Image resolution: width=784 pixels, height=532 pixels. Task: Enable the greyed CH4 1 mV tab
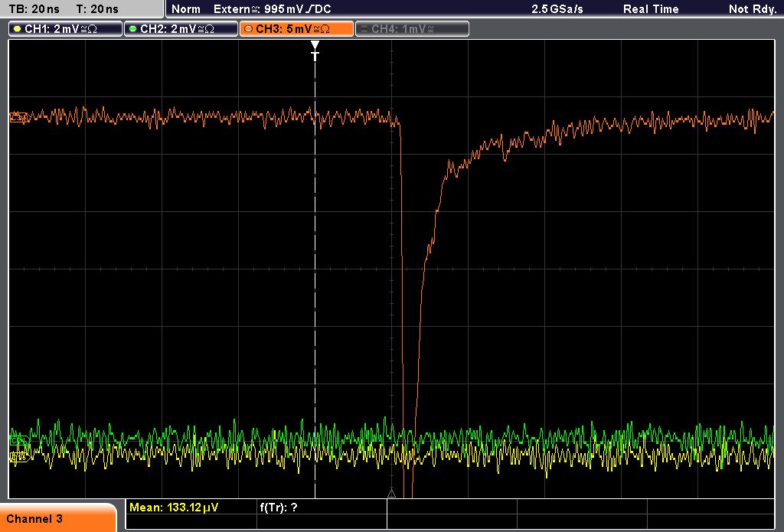click(x=412, y=28)
